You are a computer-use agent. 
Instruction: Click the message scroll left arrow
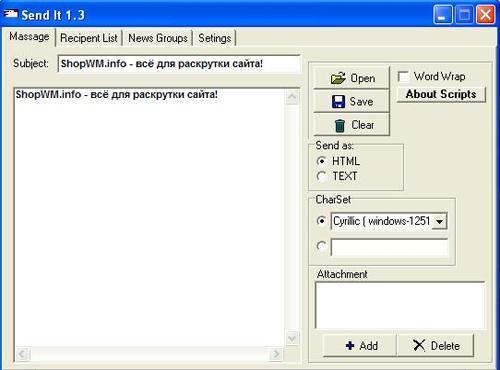pyautogui.click(x=23, y=354)
